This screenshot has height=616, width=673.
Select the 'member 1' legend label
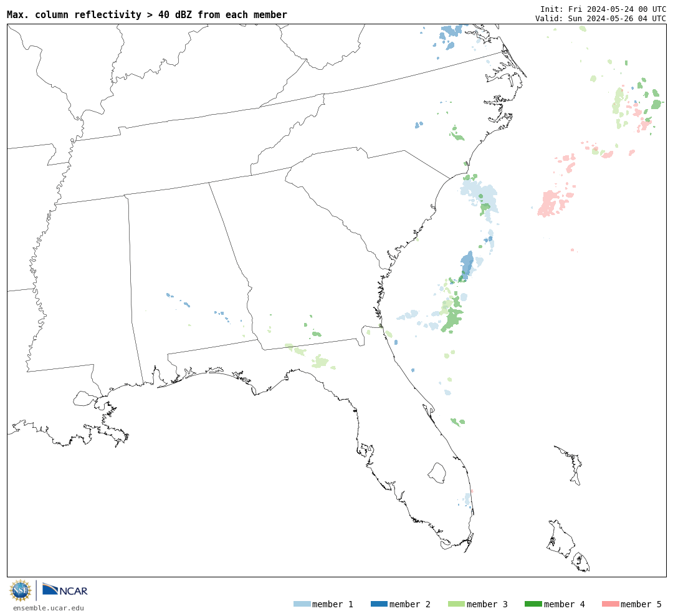point(333,604)
